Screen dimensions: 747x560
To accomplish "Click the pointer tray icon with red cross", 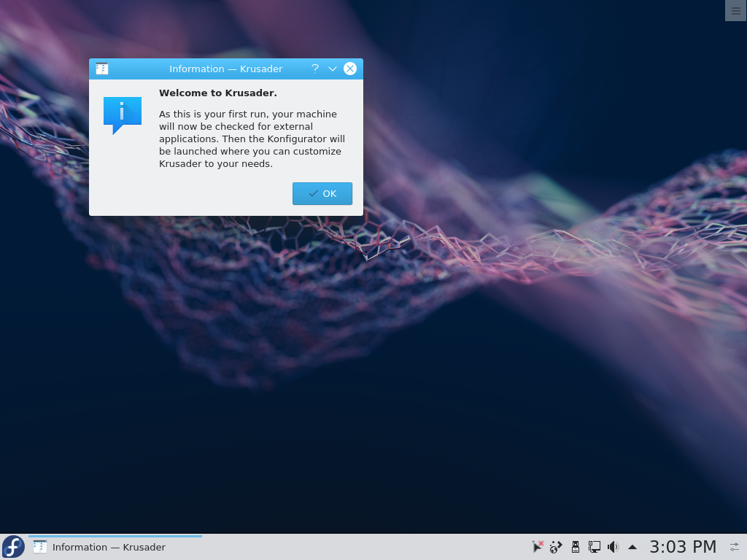I will (x=538, y=547).
